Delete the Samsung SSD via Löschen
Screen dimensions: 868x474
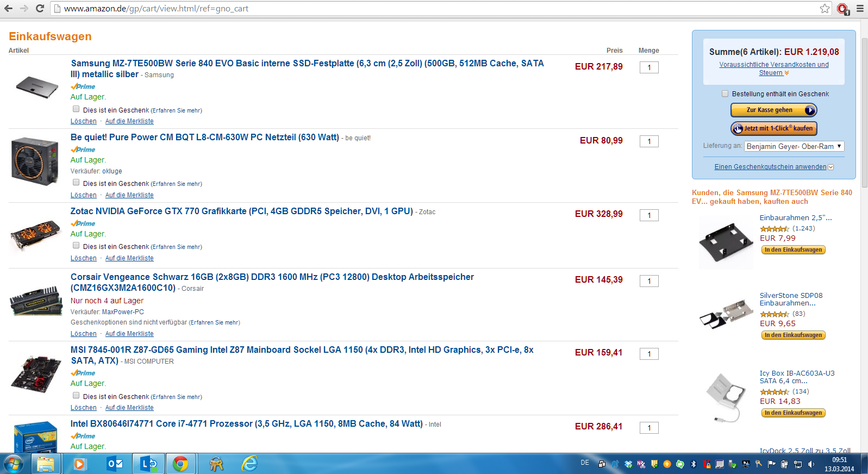84,121
